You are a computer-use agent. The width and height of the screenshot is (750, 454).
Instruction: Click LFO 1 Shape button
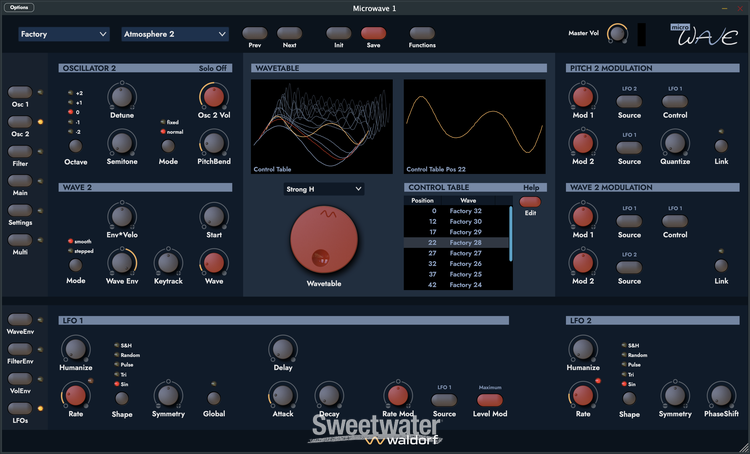pos(121,398)
